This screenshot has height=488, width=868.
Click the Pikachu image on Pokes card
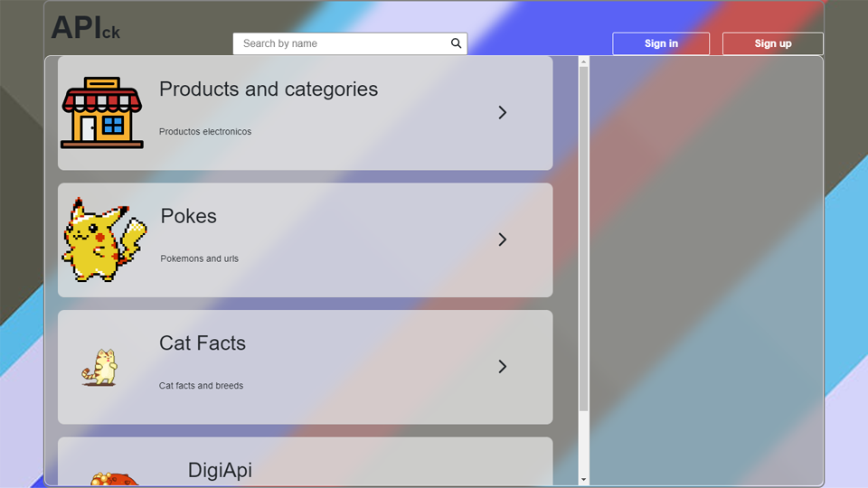104,239
